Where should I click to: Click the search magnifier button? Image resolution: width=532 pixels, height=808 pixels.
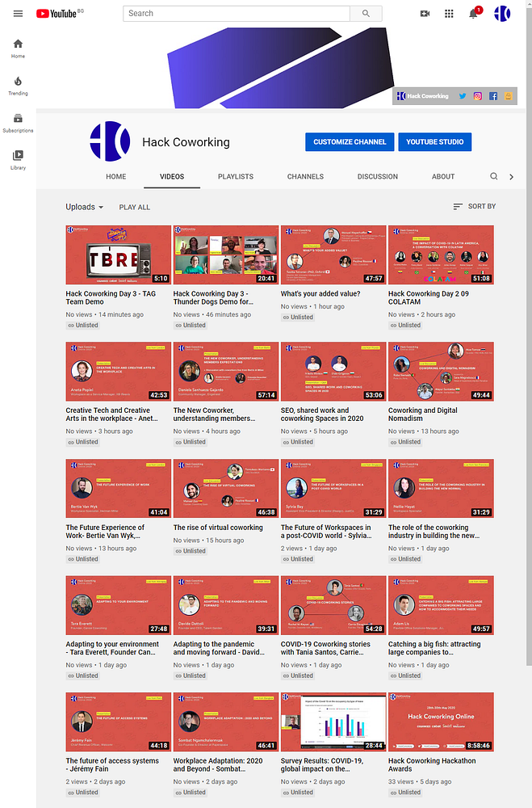pyautogui.click(x=366, y=14)
